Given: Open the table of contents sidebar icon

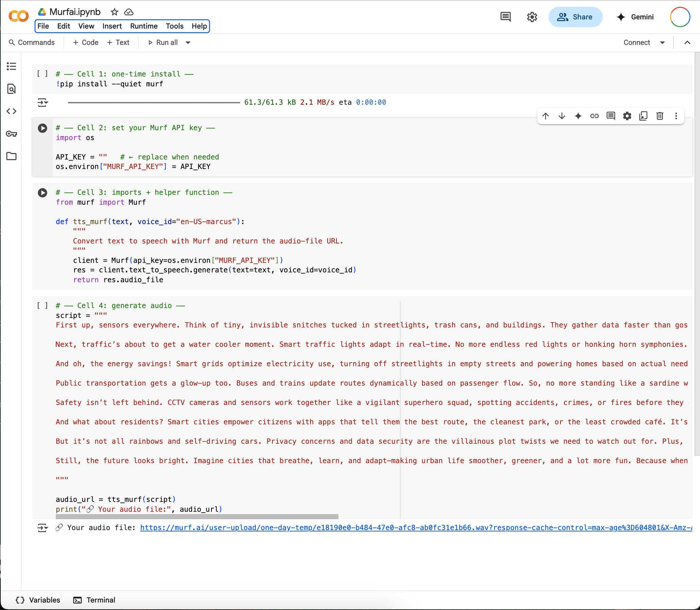Looking at the screenshot, I should pyautogui.click(x=11, y=66).
